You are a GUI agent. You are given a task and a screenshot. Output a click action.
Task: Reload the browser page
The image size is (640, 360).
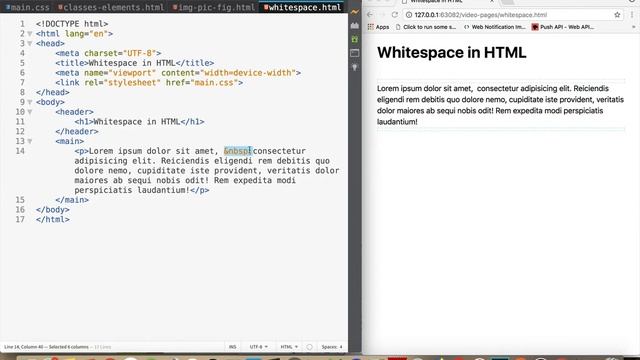coord(395,15)
